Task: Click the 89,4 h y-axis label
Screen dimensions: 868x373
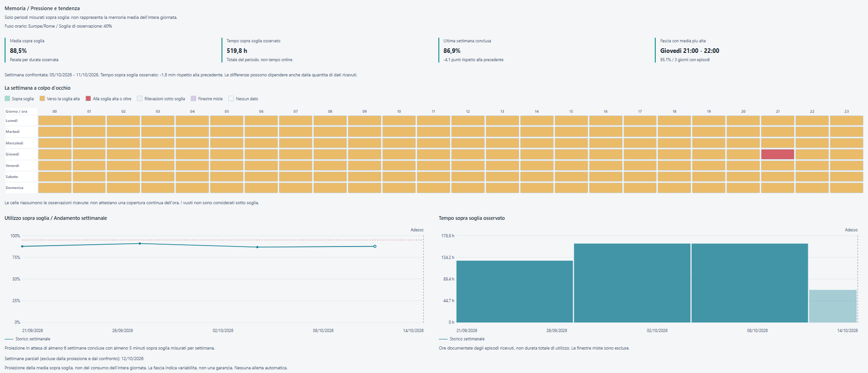Action: [x=448, y=279]
